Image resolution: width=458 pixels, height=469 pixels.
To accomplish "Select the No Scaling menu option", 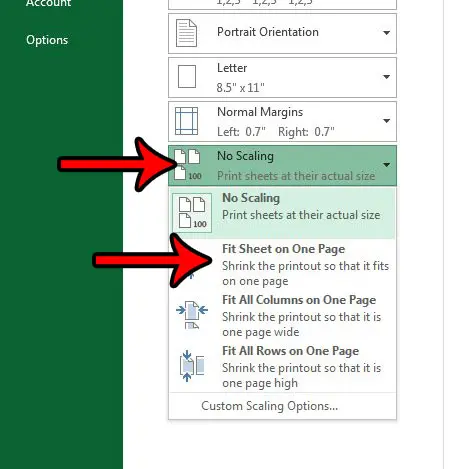I will [282, 213].
